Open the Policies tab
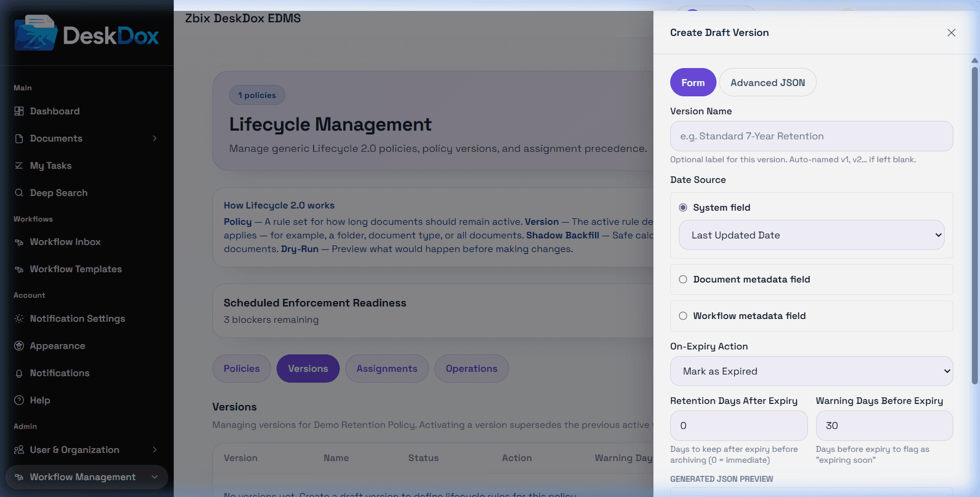Image resolution: width=980 pixels, height=497 pixels. coord(242,369)
